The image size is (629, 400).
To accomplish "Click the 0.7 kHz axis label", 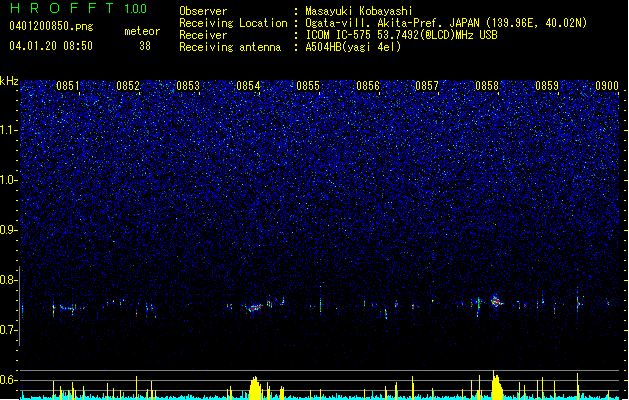I will coord(9,330).
